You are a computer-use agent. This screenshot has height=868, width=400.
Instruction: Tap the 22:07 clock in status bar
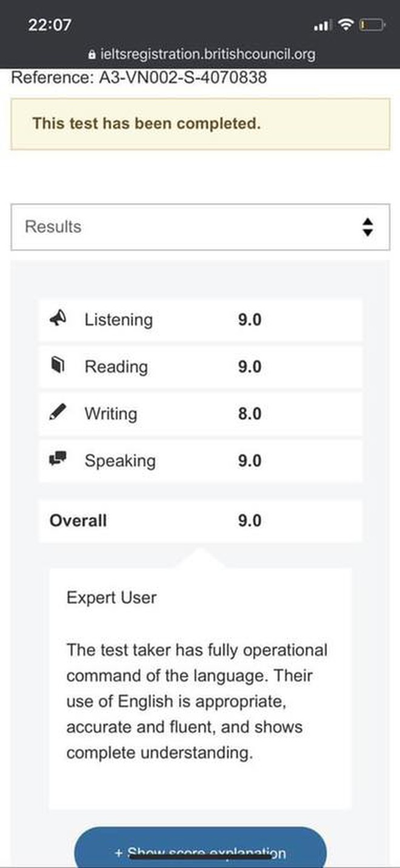pyautogui.click(x=49, y=25)
